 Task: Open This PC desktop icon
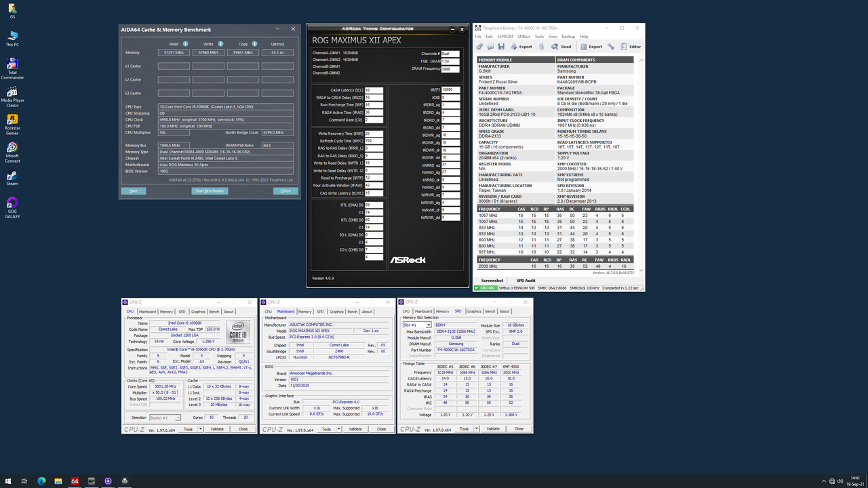[12, 38]
